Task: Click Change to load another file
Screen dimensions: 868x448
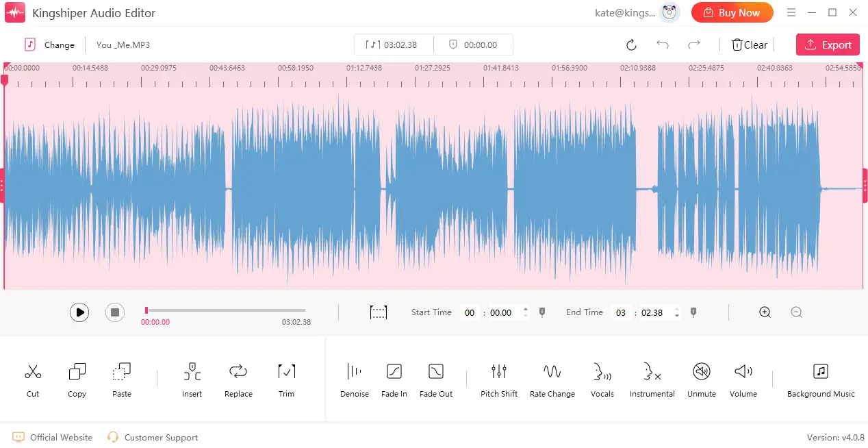Action: (x=51, y=45)
